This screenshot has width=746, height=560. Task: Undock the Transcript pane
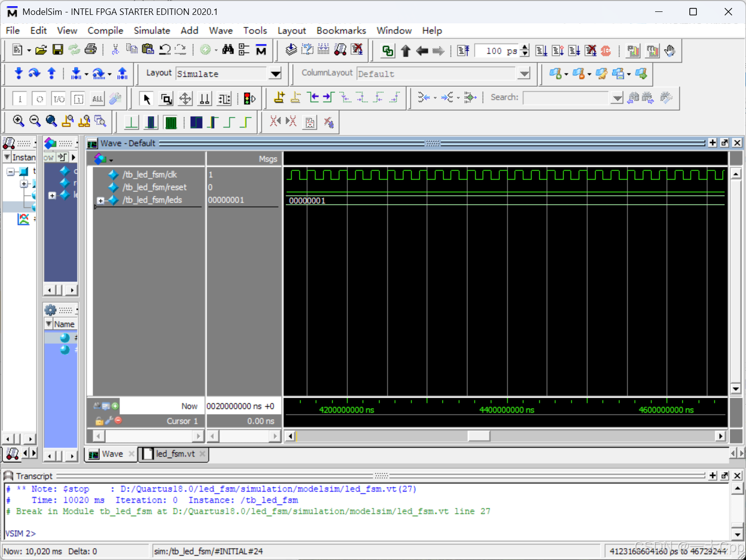[725, 476]
